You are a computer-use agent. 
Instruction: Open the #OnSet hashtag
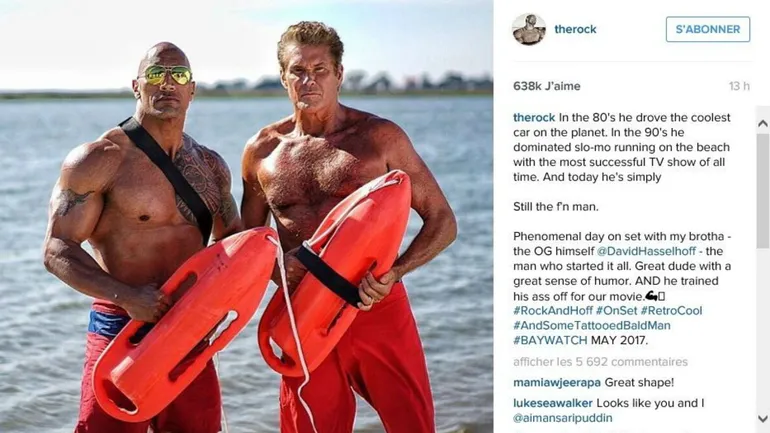coord(616,311)
